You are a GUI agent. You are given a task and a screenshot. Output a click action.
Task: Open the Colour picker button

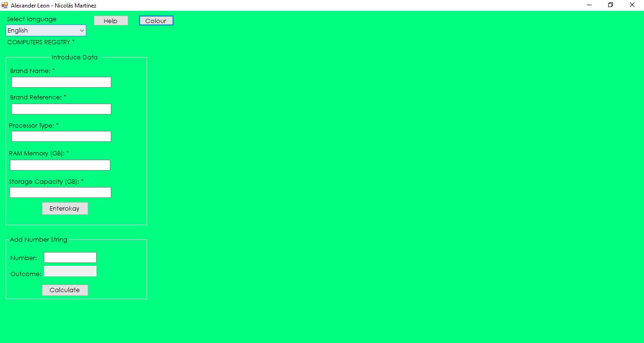(156, 20)
